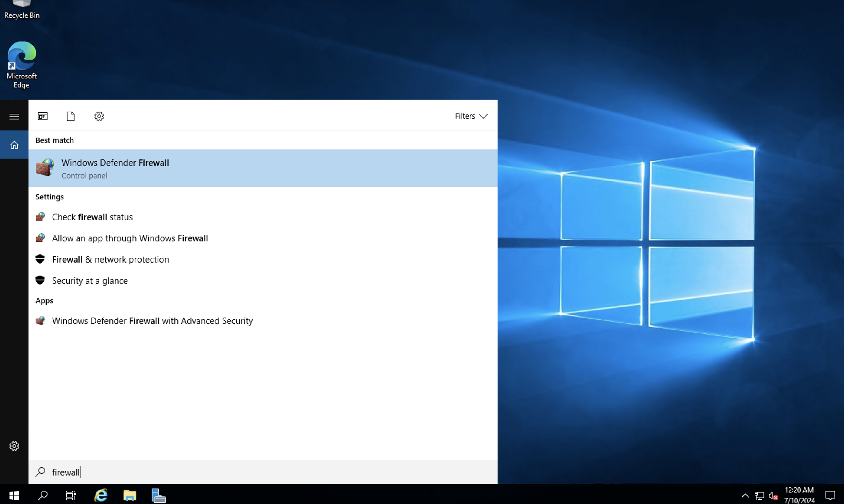This screenshot has height=504, width=844.
Task: Open the Windows Defender Firewall best match
Action: [x=115, y=168]
